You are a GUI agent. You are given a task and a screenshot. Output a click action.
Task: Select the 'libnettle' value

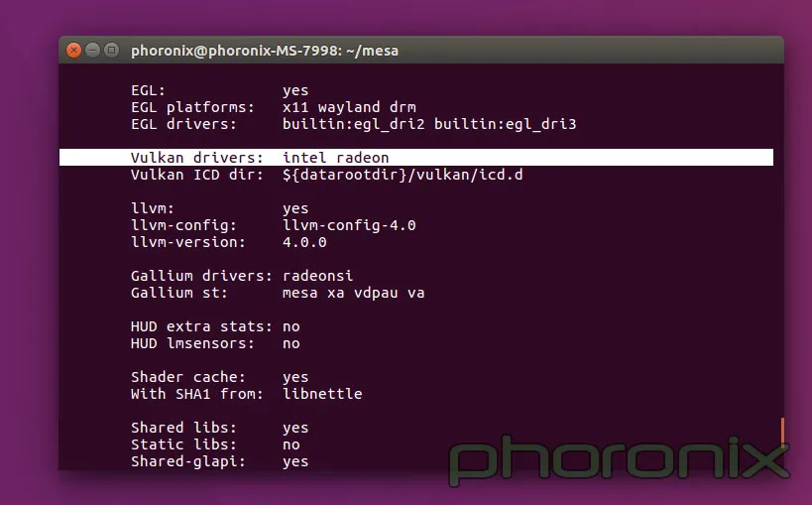click(322, 394)
